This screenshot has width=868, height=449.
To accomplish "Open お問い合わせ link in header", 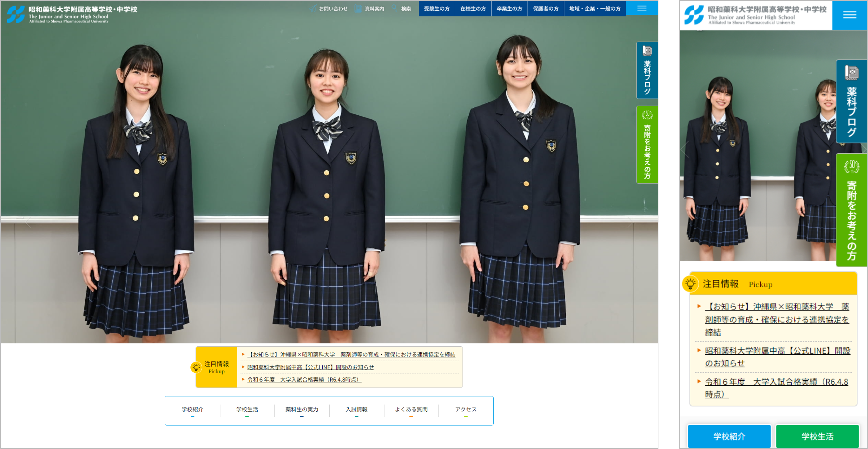I will (333, 9).
